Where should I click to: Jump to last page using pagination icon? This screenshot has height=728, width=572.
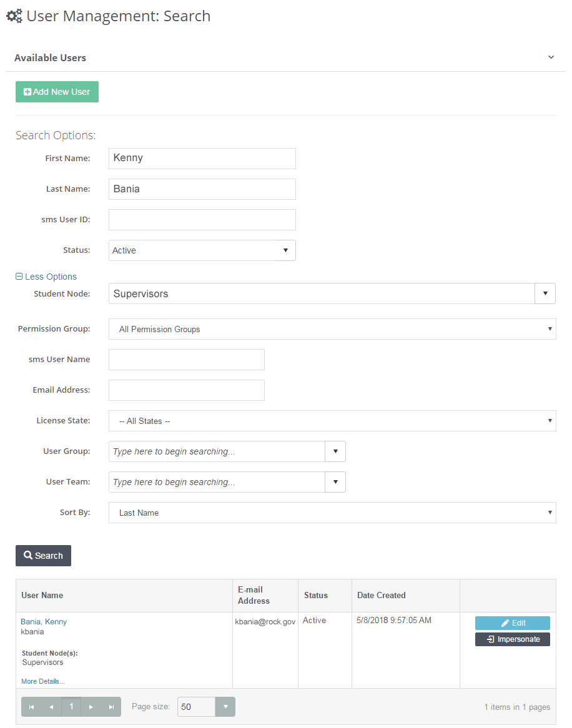click(x=111, y=706)
